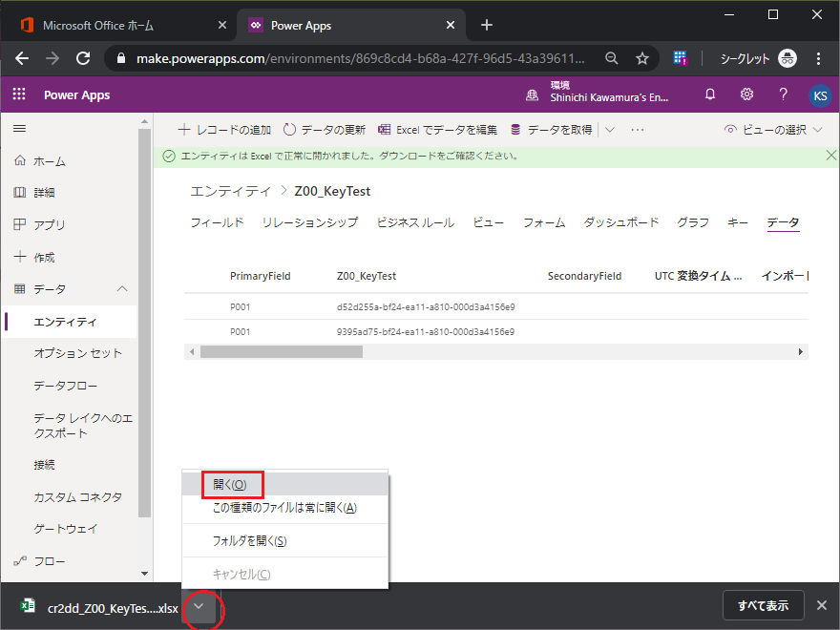Image resolution: width=840 pixels, height=630 pixels.
Task: Click the incognito profile icon
Action: pyautogui.click(x=787, y=58)
